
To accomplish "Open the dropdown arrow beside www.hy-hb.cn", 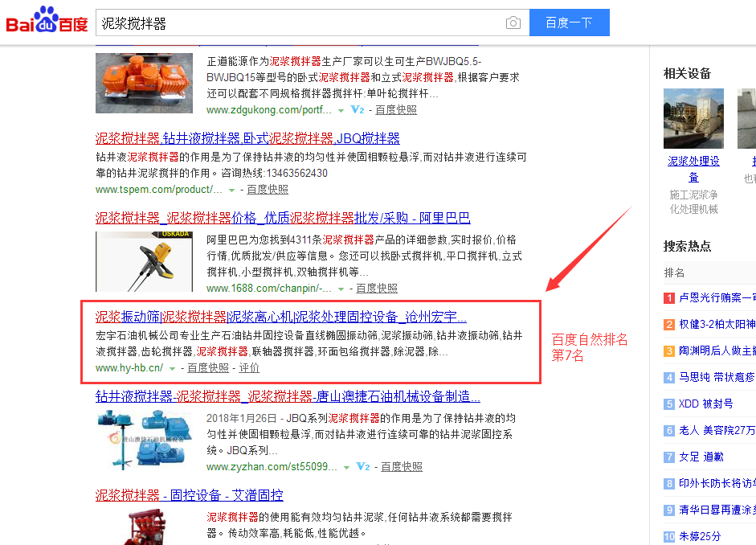I will (172, 369).
